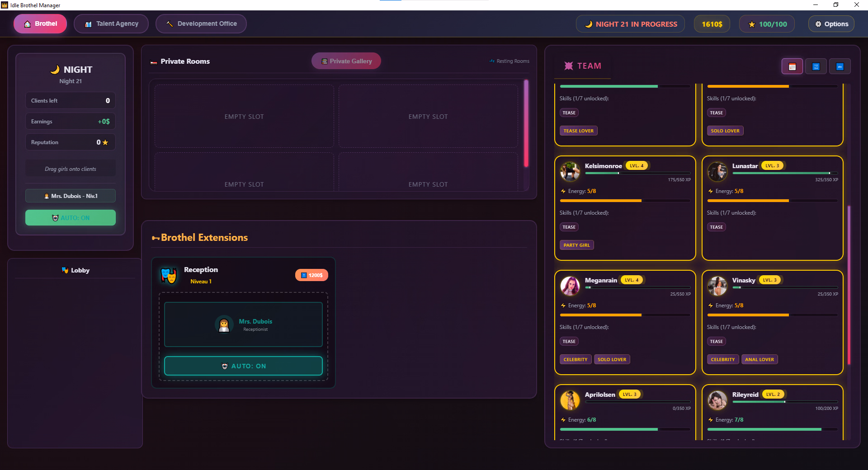Click lightning icon on Rileyreid's energy
Viewport: 868px width, 470px height.
pos(711,420)
